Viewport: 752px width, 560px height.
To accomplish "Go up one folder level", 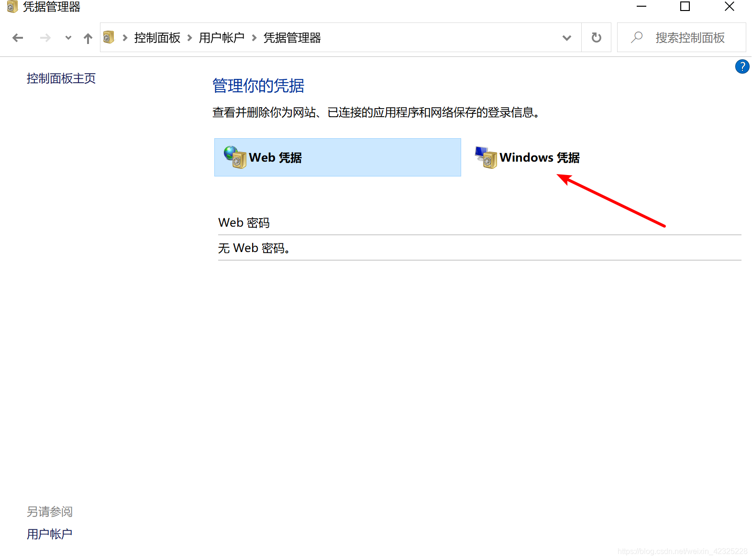I will click(88, 38).
